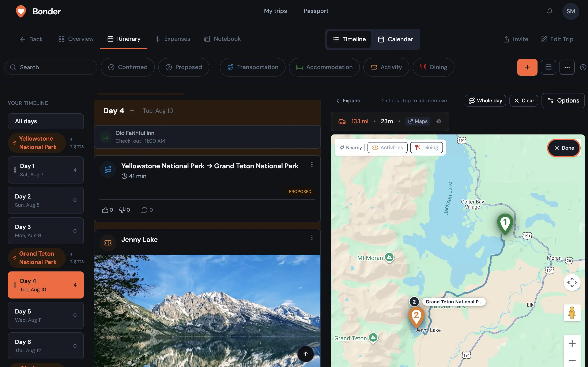588x367 pixels.
Task: Thumbs down the transportation proposal
Action: pos(124,210)
